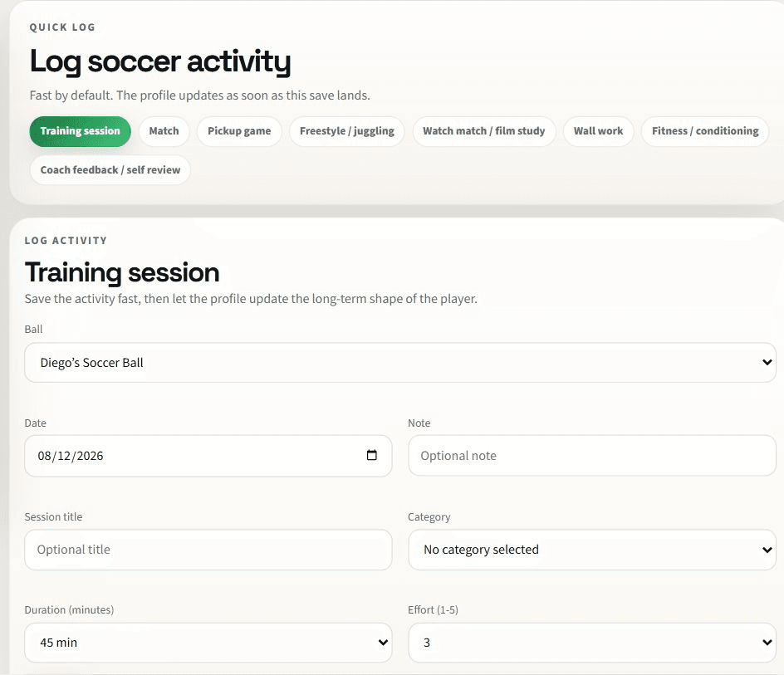The image size is (784, 675).
Task: Expand the Category dropdown
Action: pyautogui.click(x=592, y=550)
